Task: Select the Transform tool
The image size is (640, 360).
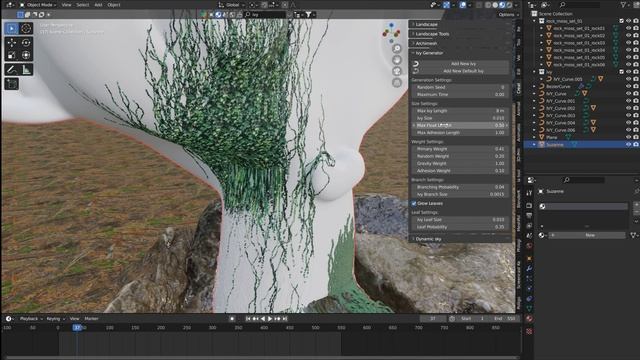Action: (x=26, y=55)
